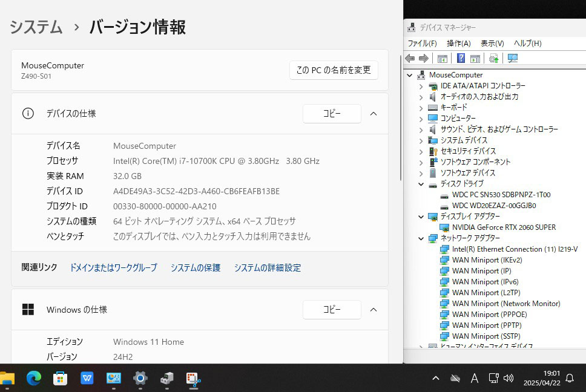Viewport: 586px width, 392px height.
Task: Select the MouseComputer root node label in the tree
Action: [456, 75]
